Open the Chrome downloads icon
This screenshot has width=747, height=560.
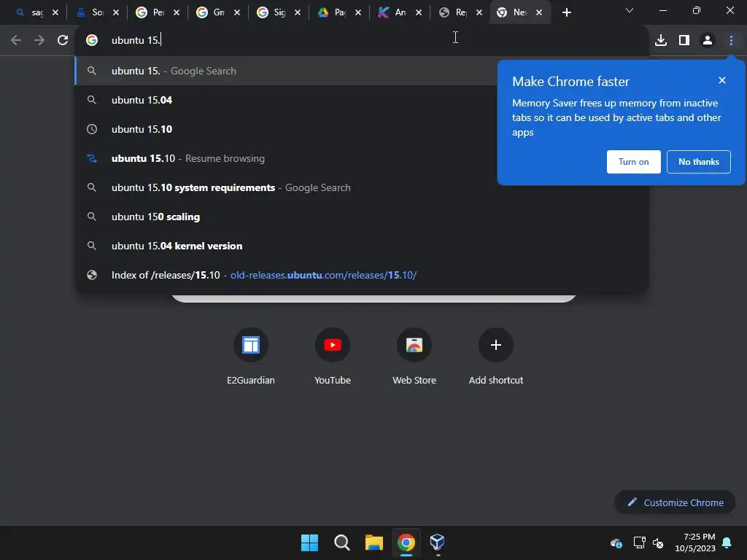(x=661, y=41)
